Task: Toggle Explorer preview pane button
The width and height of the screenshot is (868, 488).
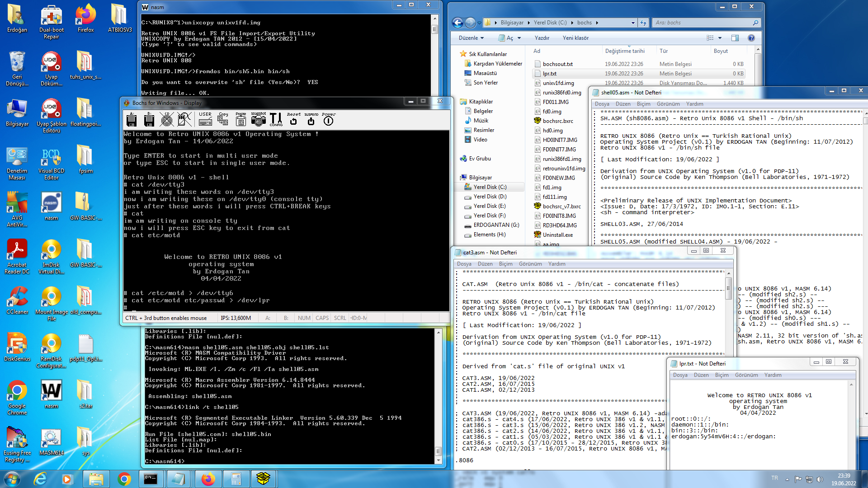Action: coord(735,38)
